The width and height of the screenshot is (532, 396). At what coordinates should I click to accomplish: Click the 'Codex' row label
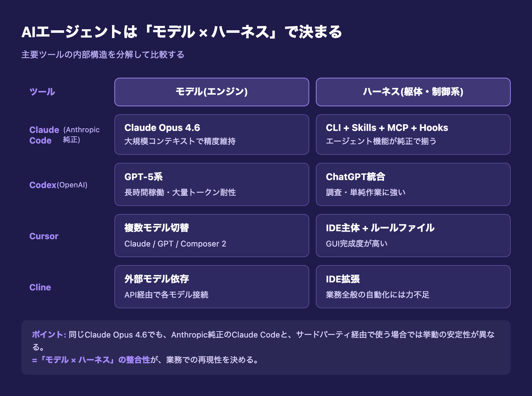pyautogui.click(x=43, y=185)
